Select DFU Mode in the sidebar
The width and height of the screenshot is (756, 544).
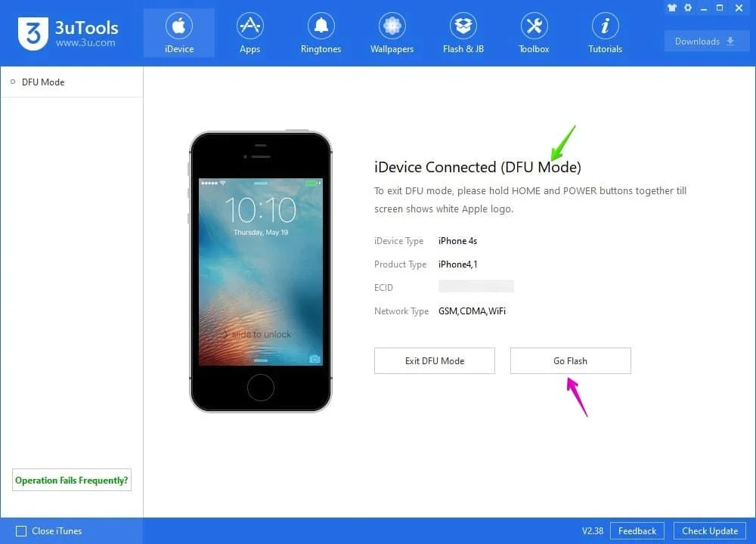[71, 82]
